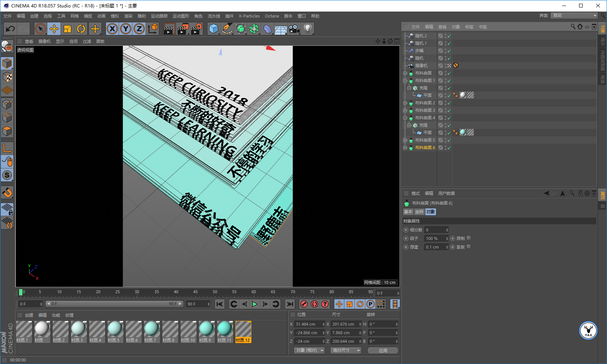Open the 对象 (相对) dropdown
Image resolution: width=607 pixels, height=364 pixels.
310,350
